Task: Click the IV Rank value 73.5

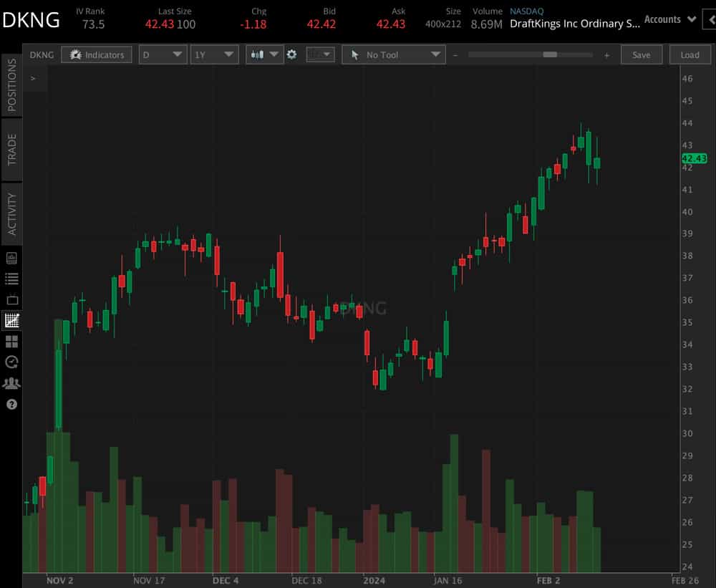Action: (x=94, y=24)
